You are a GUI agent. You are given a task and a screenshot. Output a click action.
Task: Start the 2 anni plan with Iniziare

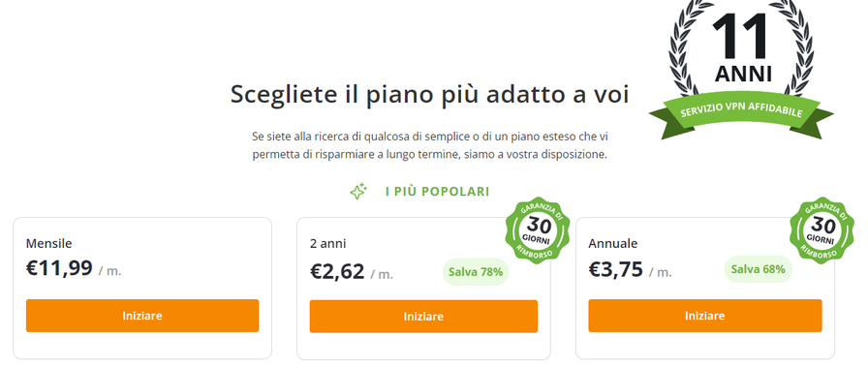[423, 317]
